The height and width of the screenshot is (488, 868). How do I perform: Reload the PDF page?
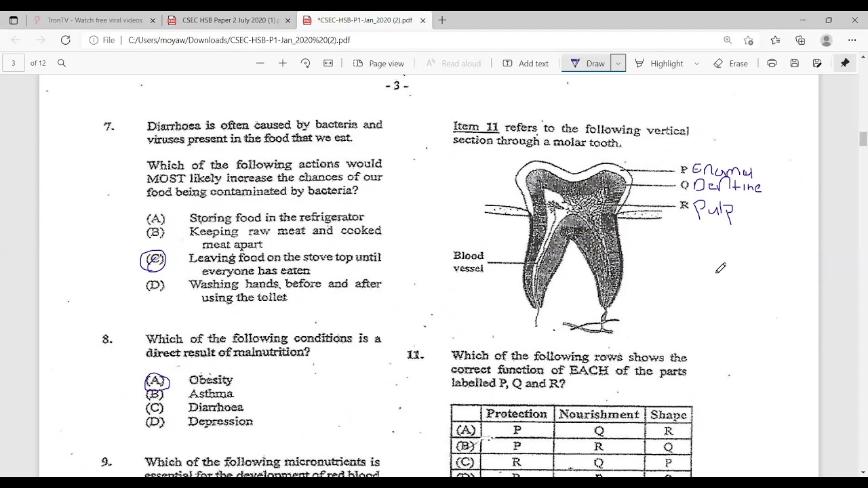[x=65, y=40]
